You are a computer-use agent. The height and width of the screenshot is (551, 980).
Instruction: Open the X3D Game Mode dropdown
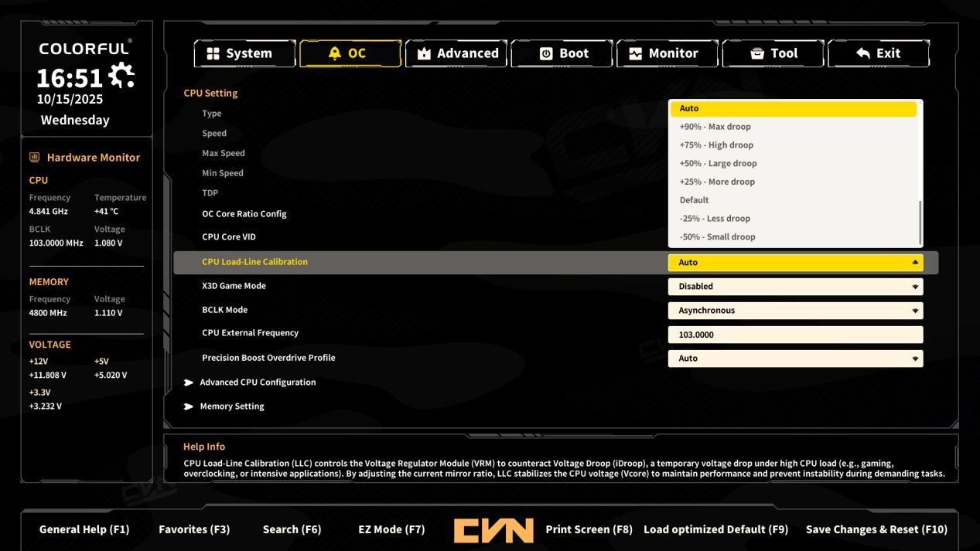(x=795, y=287)
